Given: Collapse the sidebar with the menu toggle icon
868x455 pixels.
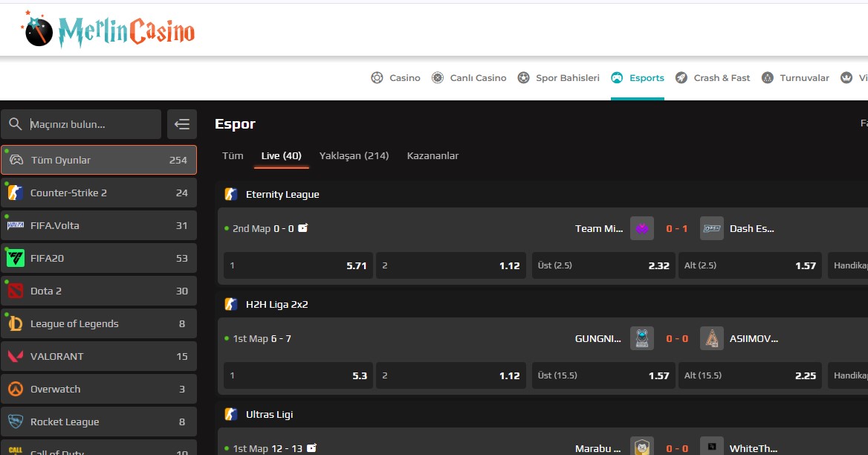Looking at the screenshot, I should (182, 124).
